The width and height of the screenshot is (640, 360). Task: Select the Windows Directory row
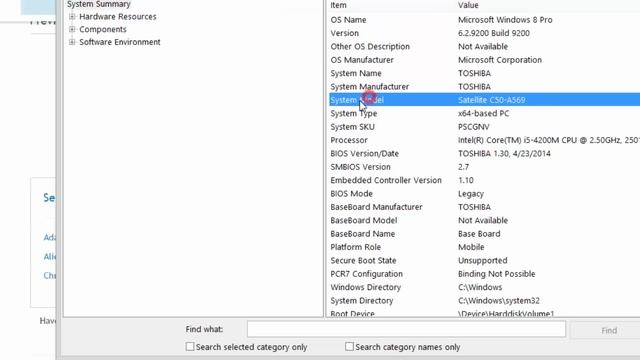(x=484, y=287)
